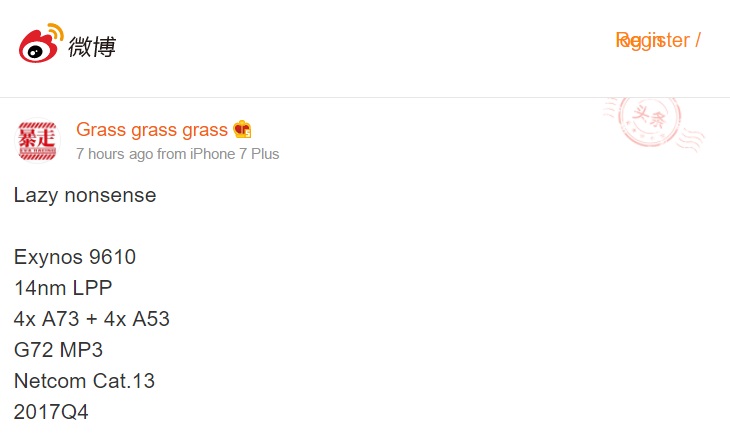Viewport: 730px width, 440px height.
Task: Click the '2017Q4' line
Action: pyautogui.click(x=51, y=411)
